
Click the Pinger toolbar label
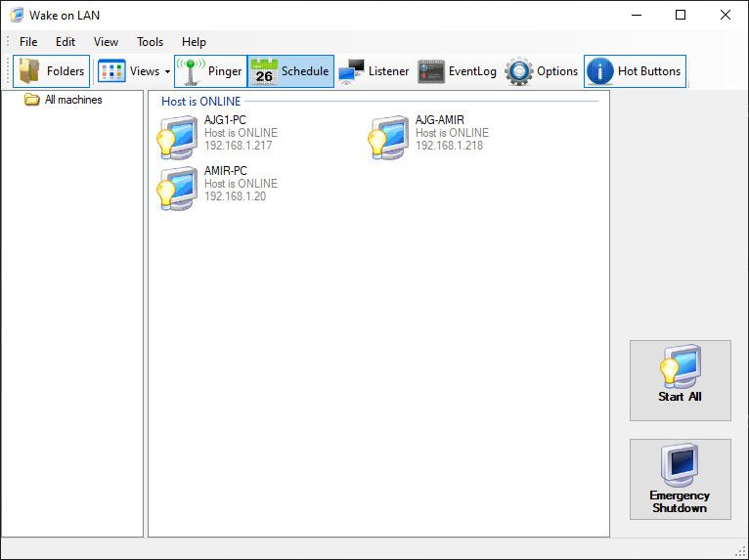coord(225,71)
